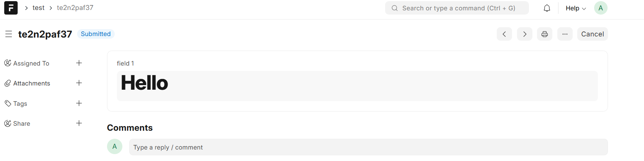This screenshot has width=644, height=161.
Task: Add an attachment with plus icon
Action: tap(79, 83)
